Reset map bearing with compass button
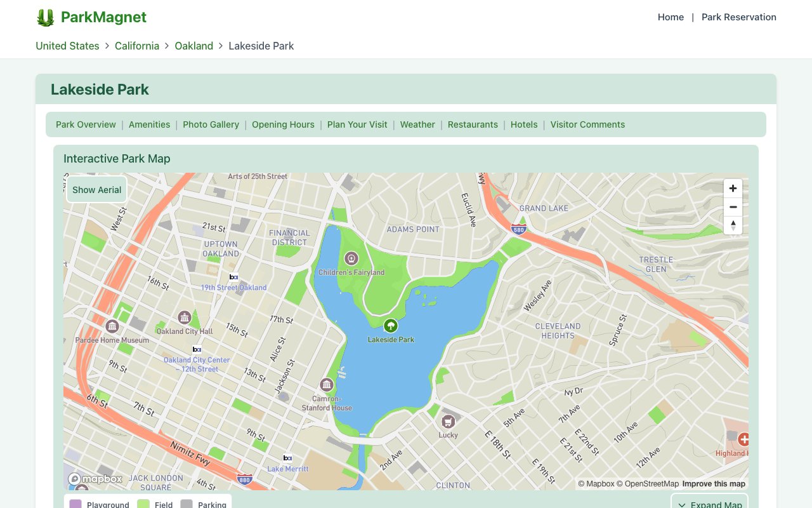Image resolution: width=812 pixels, height=508 pixels. pyautogui.click(x=733, y=225)
